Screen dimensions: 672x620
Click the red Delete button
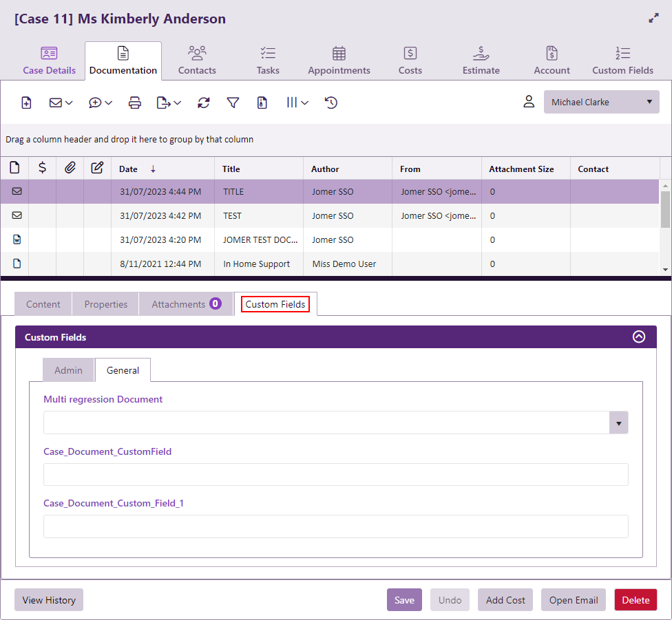tap(635, 600)
